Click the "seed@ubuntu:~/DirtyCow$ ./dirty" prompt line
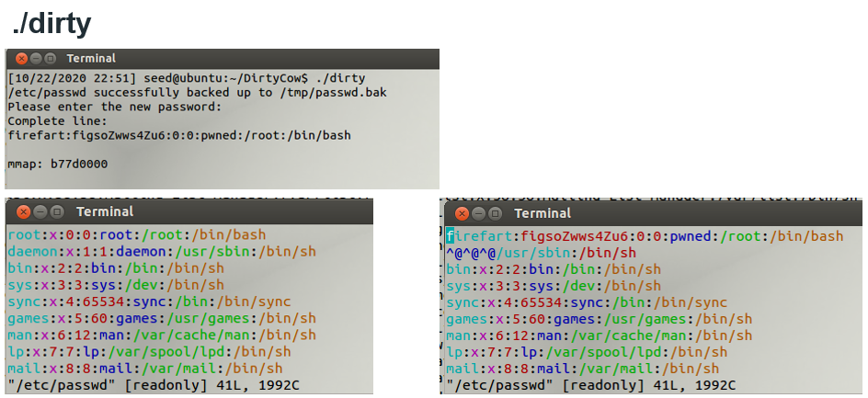This screenshot has height=398, width=868. pyautogui.click(x=187, y=78)
